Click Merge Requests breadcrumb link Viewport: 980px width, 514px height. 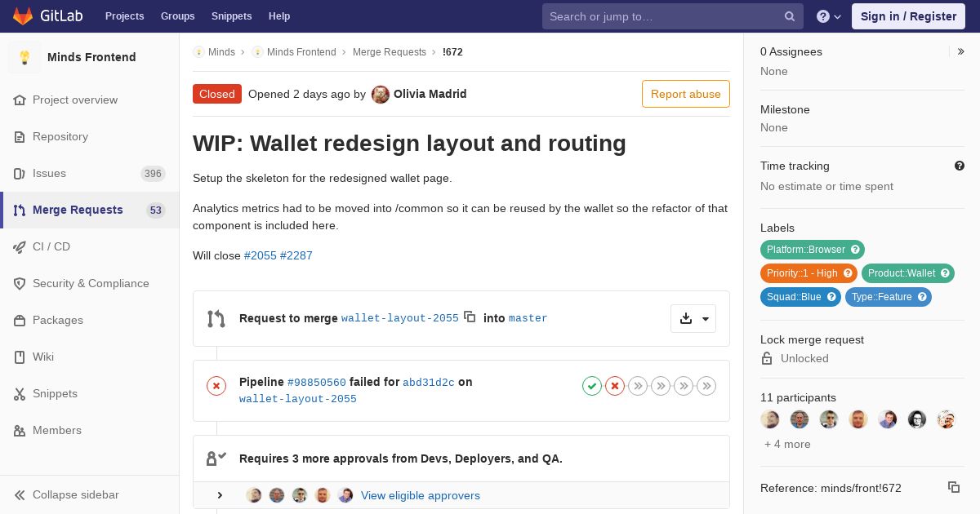click(x=390, y=52)
